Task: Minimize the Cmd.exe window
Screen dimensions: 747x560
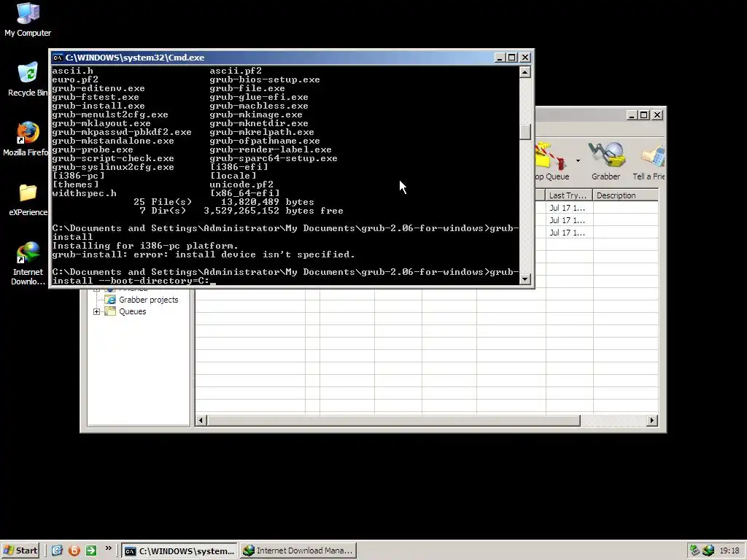Action: 499,58
